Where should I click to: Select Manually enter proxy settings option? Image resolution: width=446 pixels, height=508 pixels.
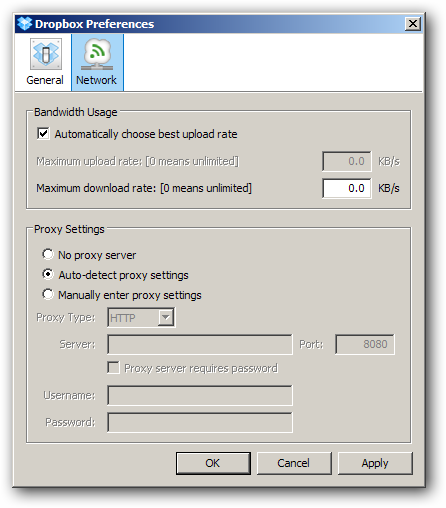[48, 294]
